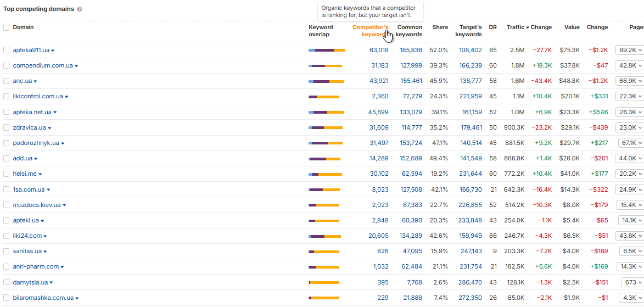Sort by Target's keywords column
The image size is (644, 307).
point(469,31)
